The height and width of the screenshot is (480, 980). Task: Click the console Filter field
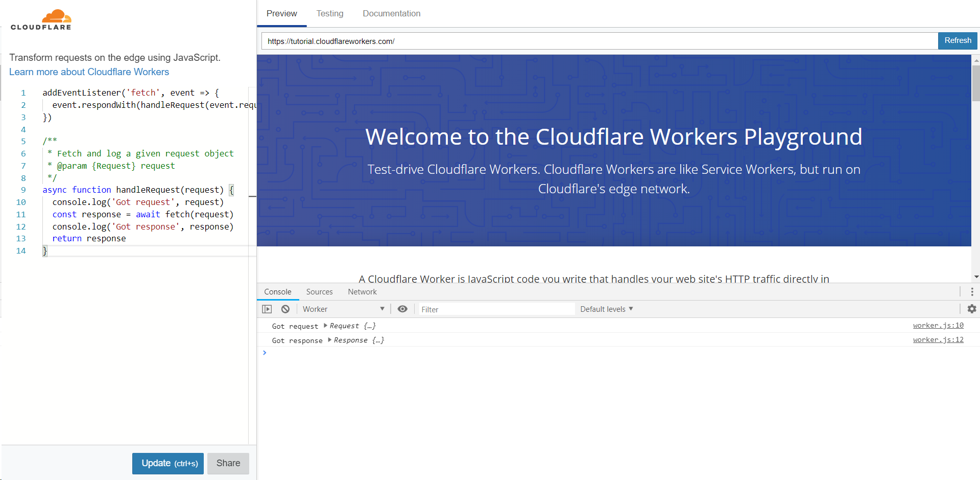pyautogui.click(x=496, y=309)
